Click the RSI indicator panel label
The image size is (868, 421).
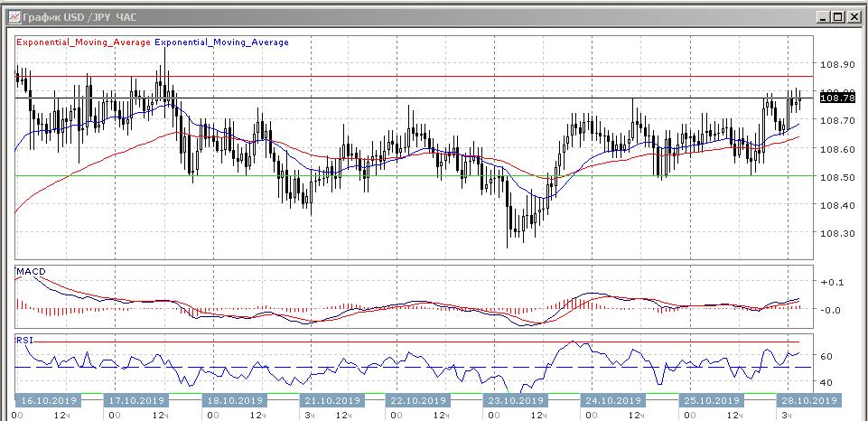(x=24, y=340)
